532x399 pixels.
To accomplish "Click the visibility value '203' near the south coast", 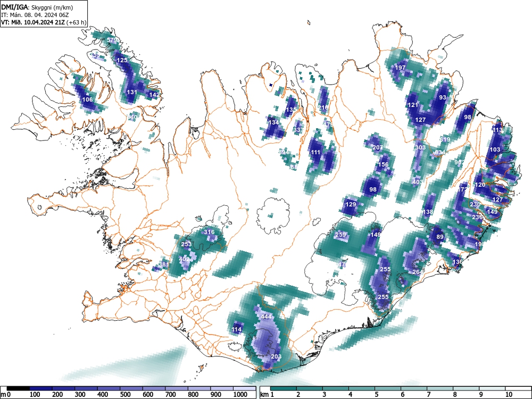I will (x=277, y=356).
